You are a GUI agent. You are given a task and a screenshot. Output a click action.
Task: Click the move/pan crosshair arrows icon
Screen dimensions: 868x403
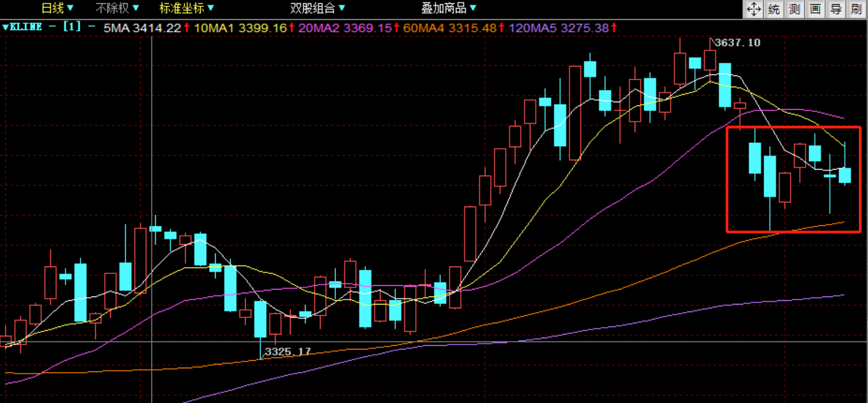(x=753, y=9)
